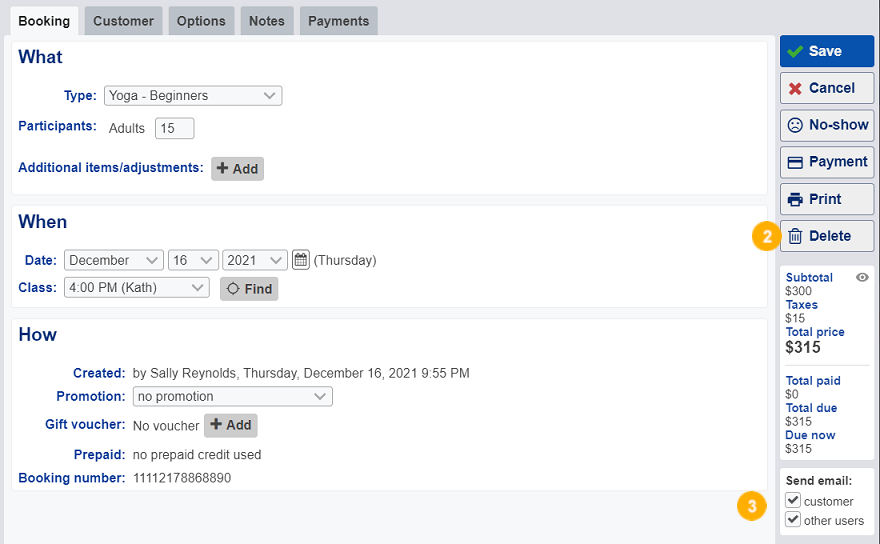Switch to the Booking tab
The height and width of the screenshot is (544, 880).
click(x=44, y=21)
